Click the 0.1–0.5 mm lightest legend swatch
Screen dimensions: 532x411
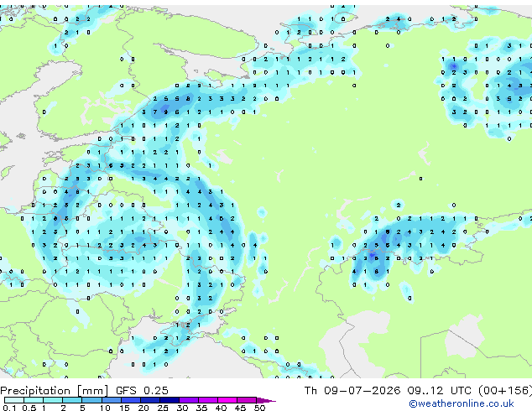(x=14, y=400)
